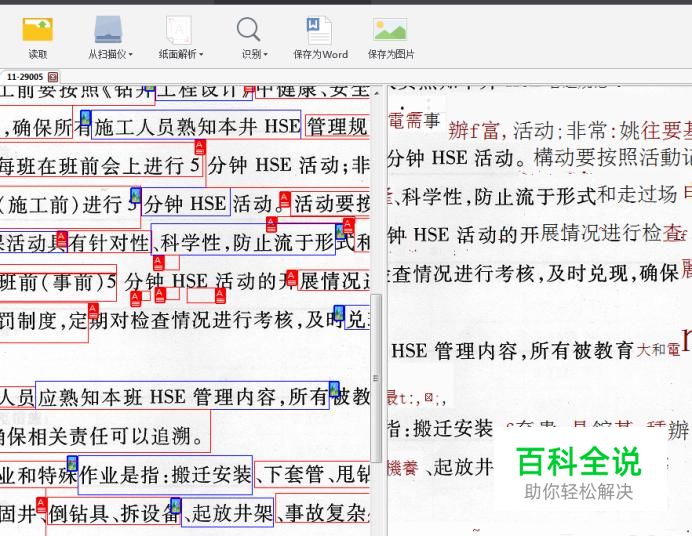
Task: Click red text marker above 罚制度,定期 text
Action: (93, 311)
